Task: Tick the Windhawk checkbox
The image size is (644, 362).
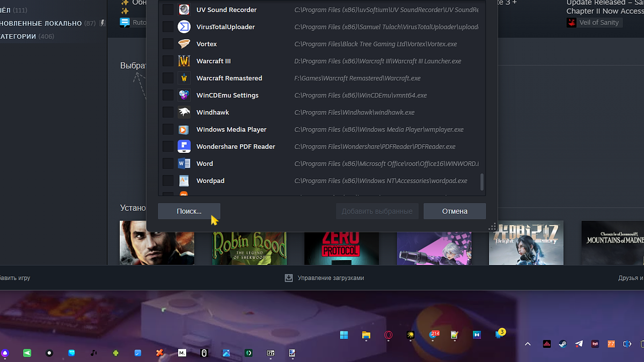Action: [x=168, y=113]
